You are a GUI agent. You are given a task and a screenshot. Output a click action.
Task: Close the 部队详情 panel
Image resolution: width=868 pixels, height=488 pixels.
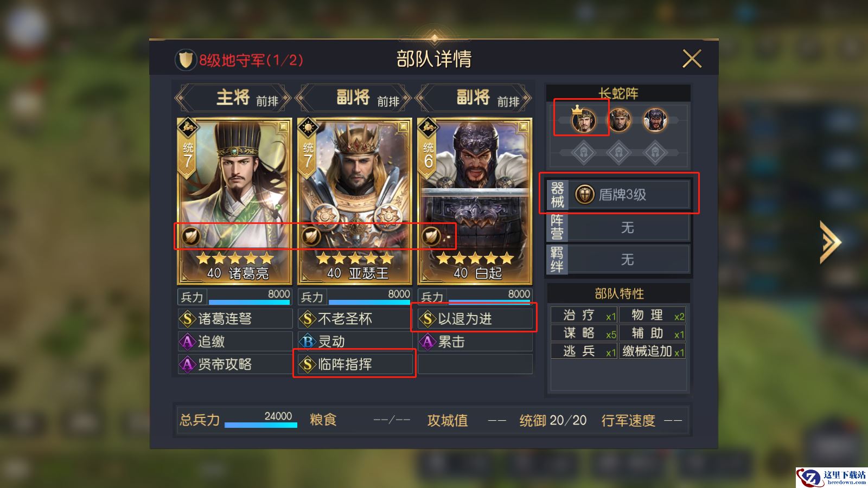[x=692, y=59]
